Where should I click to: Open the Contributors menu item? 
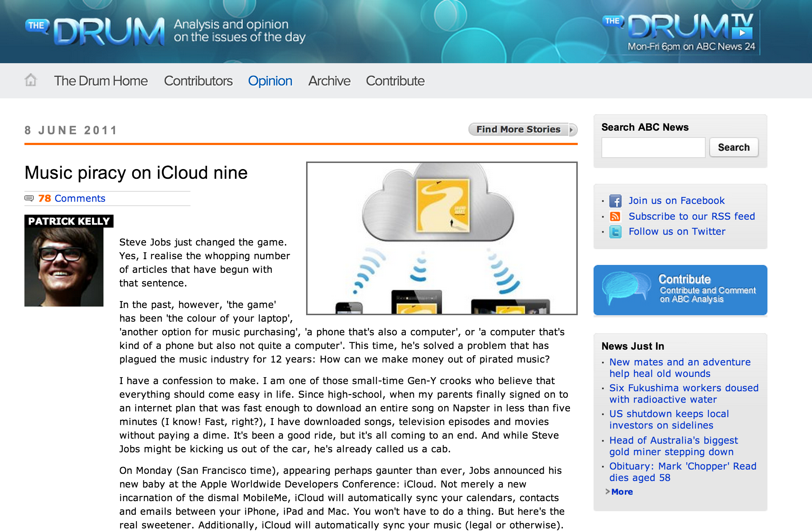click(198, 81)
